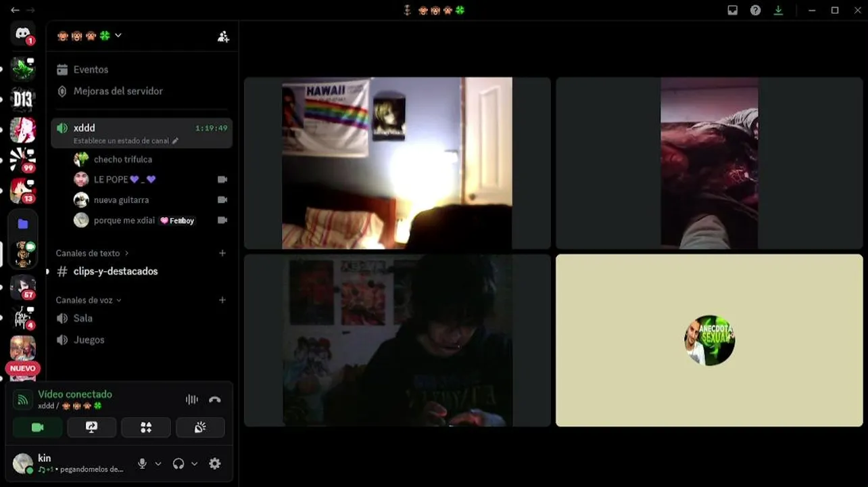The image size is (868, 487).
Task: Expand the purple server folder
Action: click(x=22, y=224)
